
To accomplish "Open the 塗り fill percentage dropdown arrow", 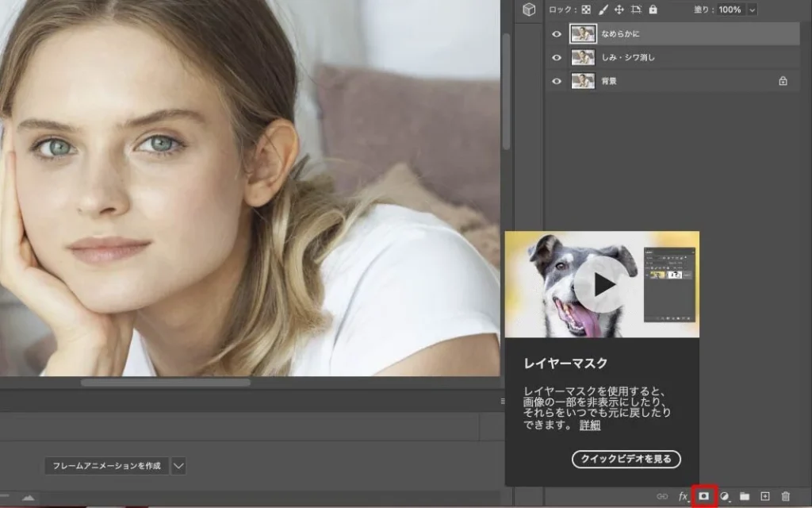I will click(752, 10).
